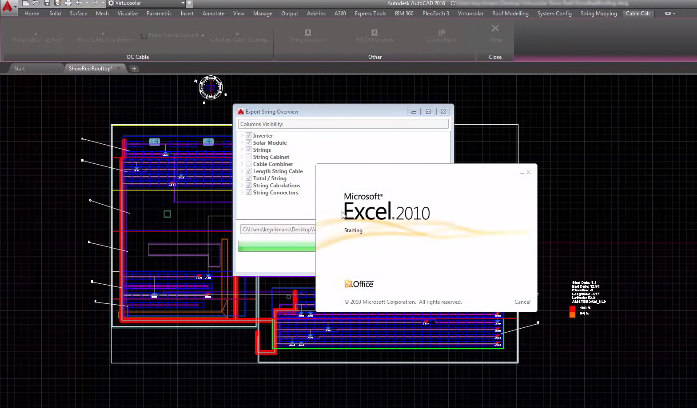697x408 pixels.
Task: Click the Bill Of Materials ribbon button
Action: (374, 36)
